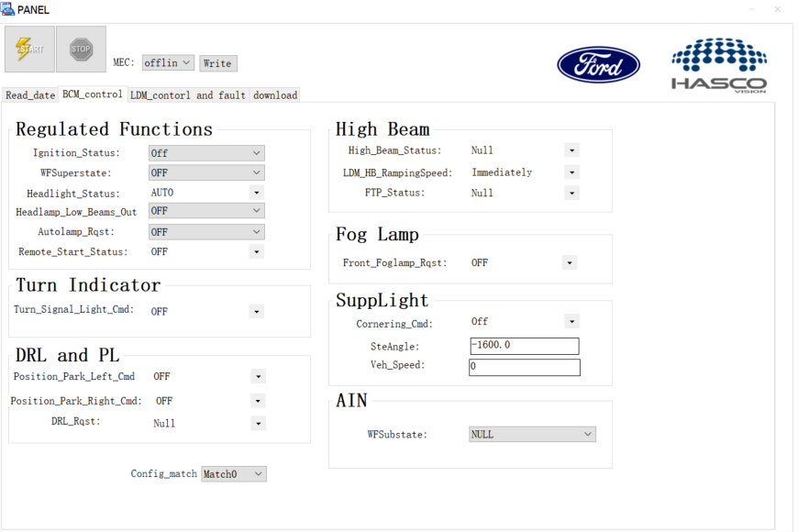Viewport: 798px width, 532px height.
Task: Click the SteAngle input field
Action: tap(524, 346)
